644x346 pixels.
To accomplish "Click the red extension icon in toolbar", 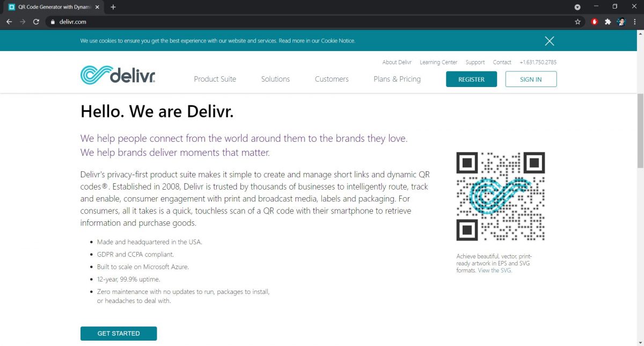I will pyautogui.click(x=594, y=22).
